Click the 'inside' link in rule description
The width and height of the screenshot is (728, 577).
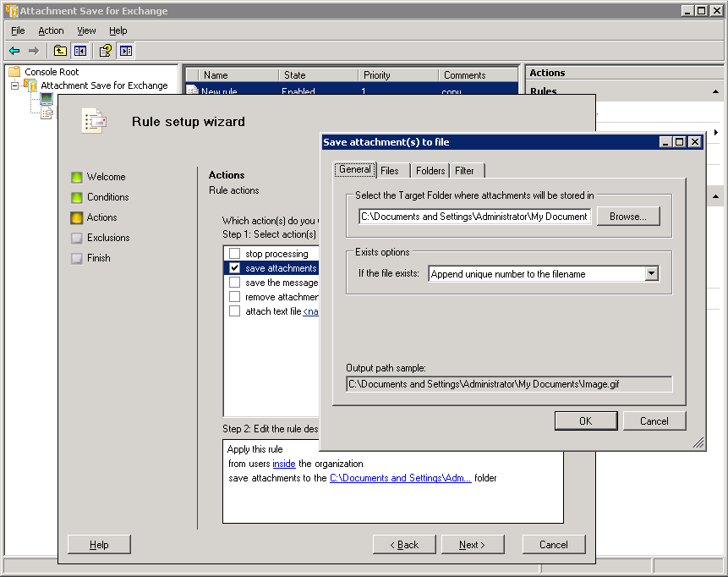tap(284, 464)
